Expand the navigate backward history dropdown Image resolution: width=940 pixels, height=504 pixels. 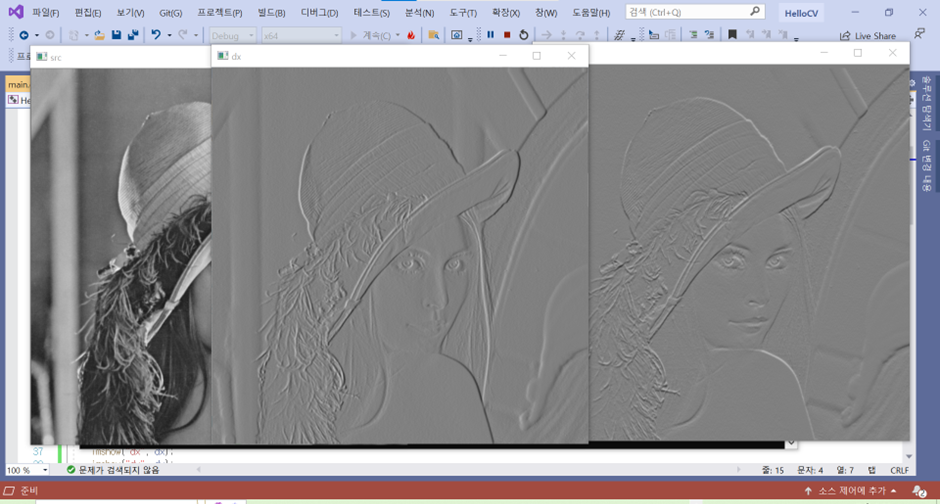pos(37,35)
